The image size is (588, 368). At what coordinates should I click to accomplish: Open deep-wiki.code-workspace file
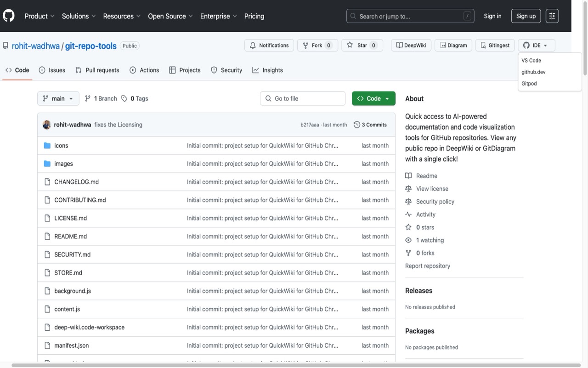(x=90, y=328)
